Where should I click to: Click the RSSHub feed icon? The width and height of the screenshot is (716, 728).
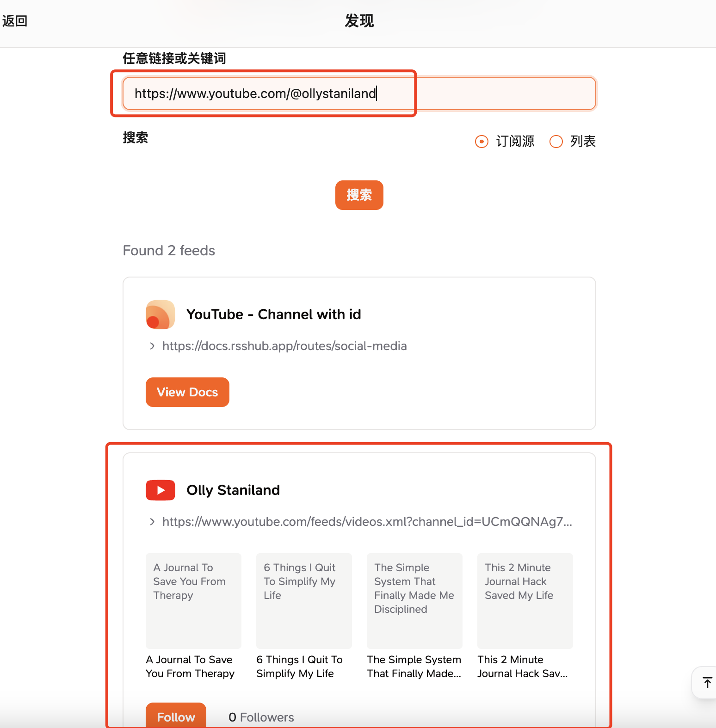pyautogui.click(x=160, y=315)
